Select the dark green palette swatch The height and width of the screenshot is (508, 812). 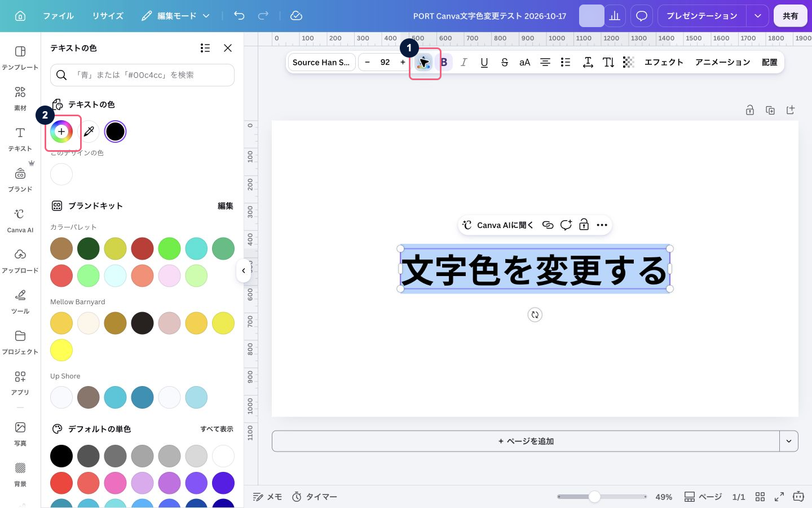[89, 248]
